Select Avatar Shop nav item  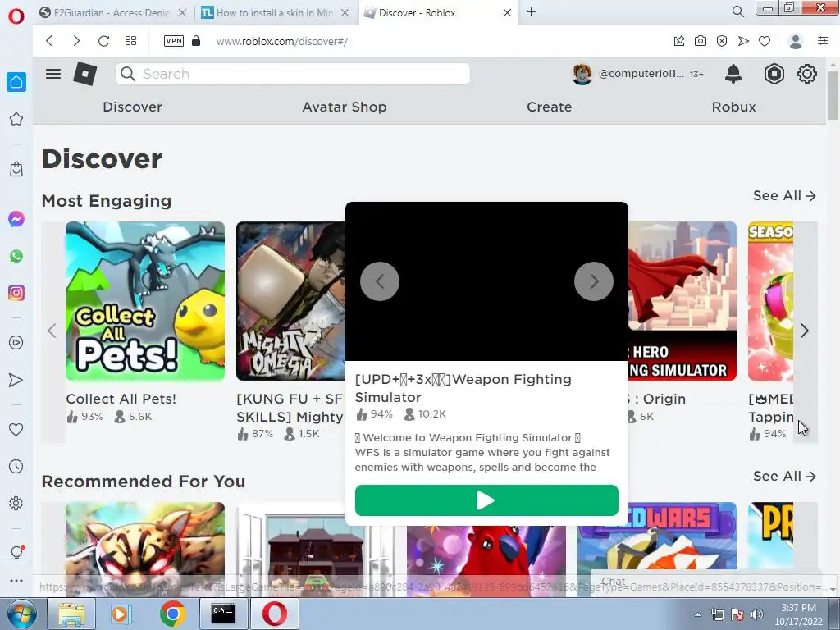click(345, 107)
